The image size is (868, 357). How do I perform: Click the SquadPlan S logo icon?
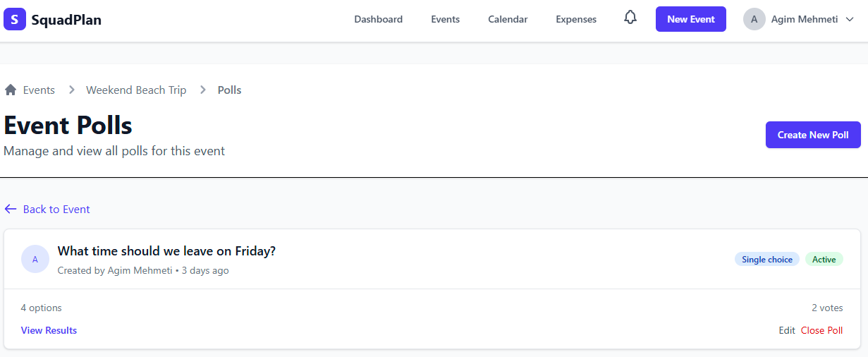(x=15, y=19)
